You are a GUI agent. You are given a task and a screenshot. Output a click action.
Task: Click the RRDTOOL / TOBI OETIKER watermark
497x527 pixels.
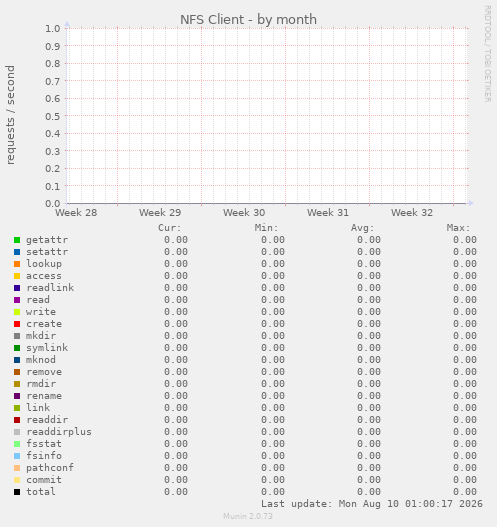(488, 54)
